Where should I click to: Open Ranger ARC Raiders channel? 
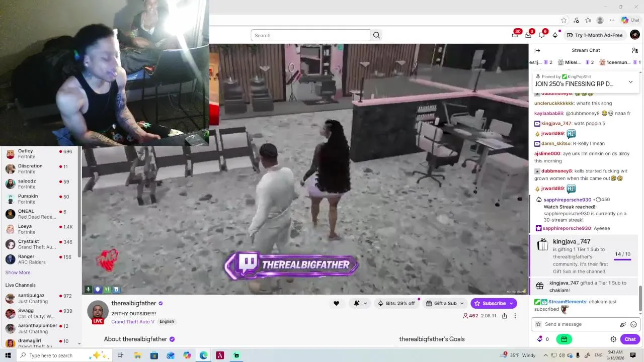coord(40,259)
